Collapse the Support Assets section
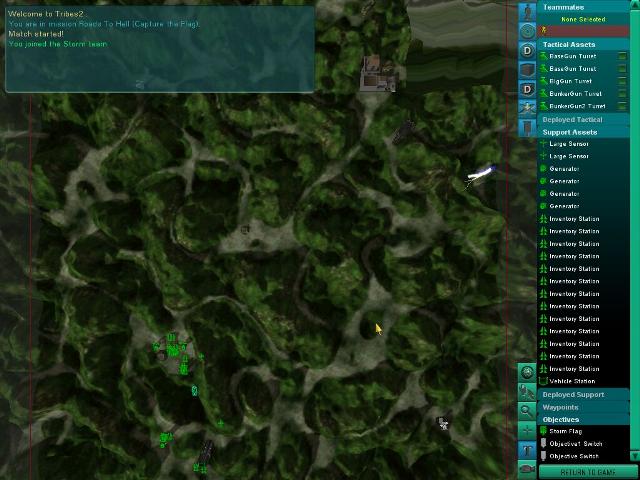640x480 pixels. [x=583, y=132]
